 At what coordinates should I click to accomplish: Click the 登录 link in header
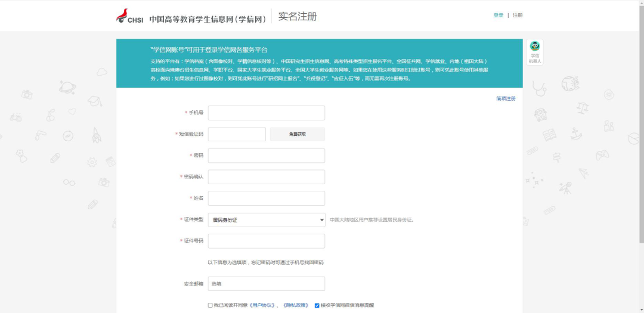tap(498, 15)
